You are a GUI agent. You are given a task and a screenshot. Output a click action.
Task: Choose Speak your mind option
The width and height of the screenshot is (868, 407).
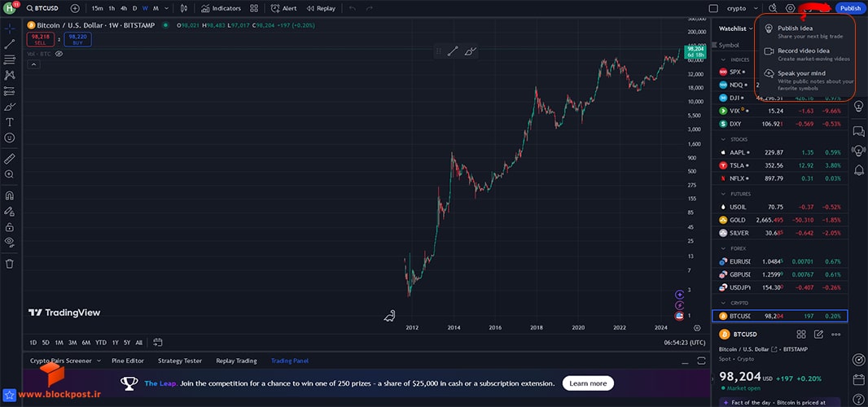[809, 81]
